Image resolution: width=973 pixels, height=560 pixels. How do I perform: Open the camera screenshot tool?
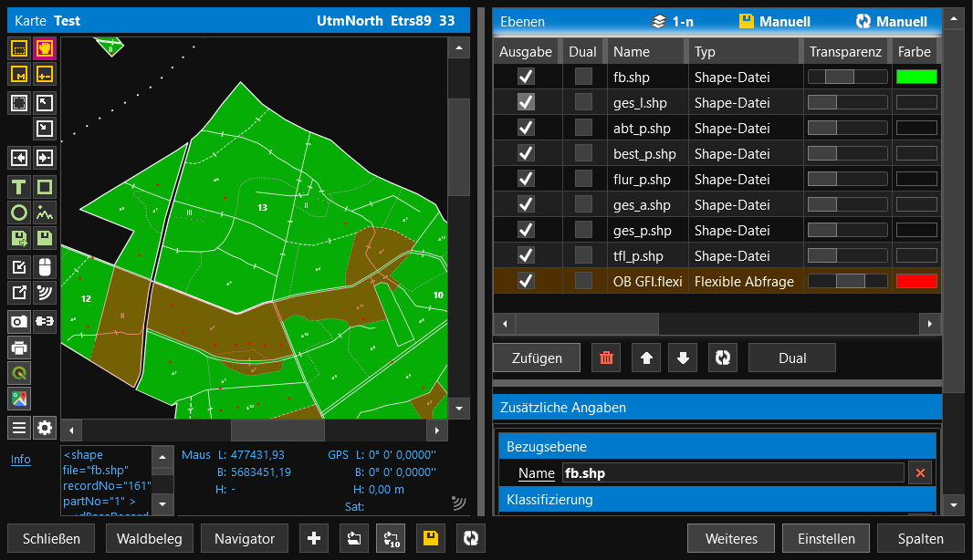[18, 321]
